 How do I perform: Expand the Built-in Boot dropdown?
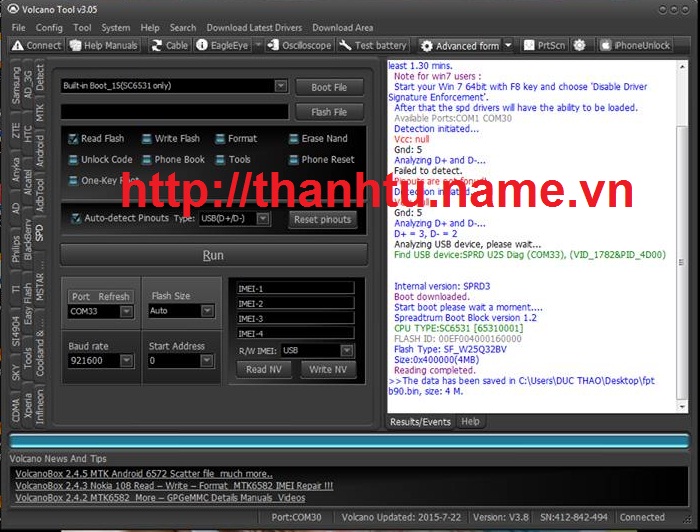coord(280,85)
